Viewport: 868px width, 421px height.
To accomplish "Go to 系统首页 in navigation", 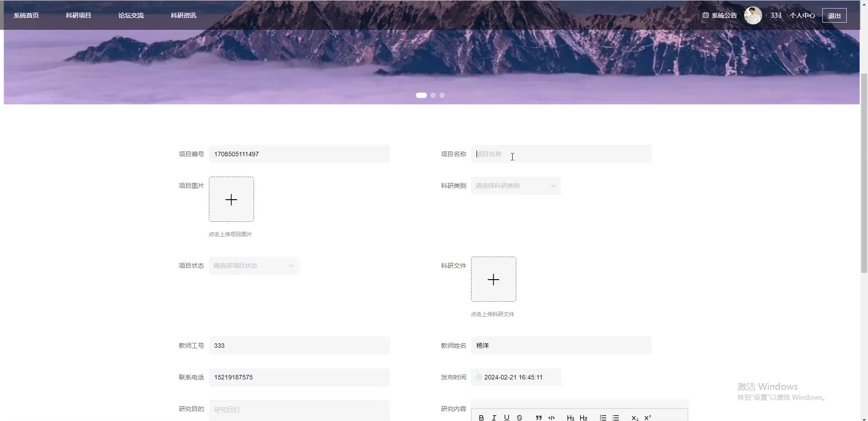I will (x=26, y=15).
